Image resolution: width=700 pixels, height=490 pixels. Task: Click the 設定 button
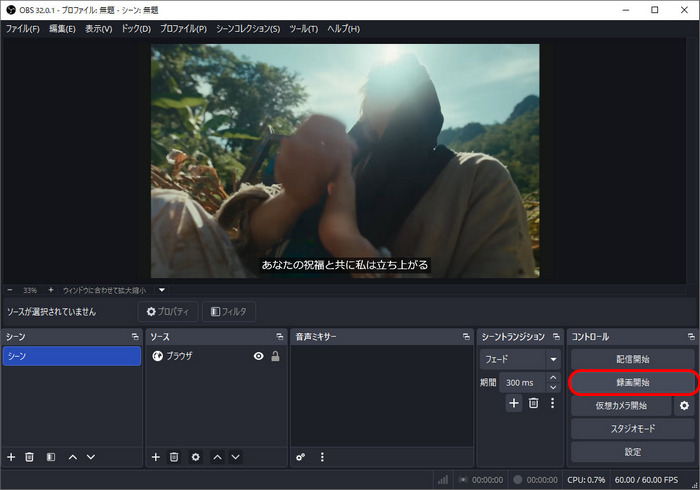click(633, 452)
